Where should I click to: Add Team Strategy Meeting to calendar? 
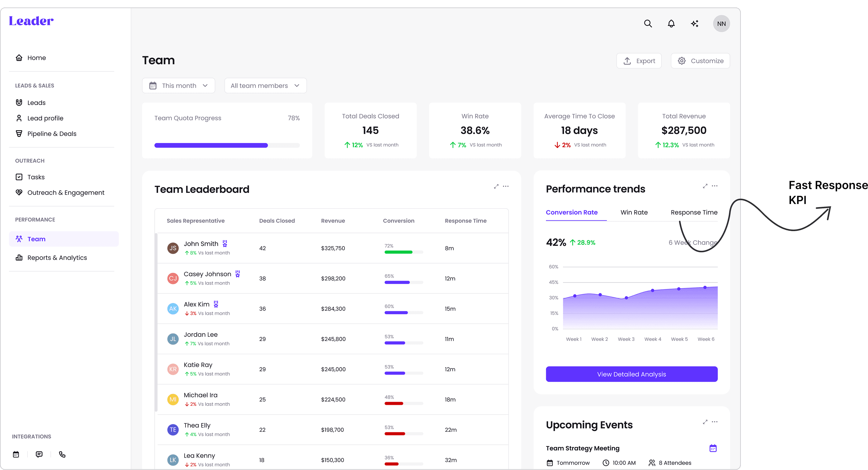click(x=713, y=448)
